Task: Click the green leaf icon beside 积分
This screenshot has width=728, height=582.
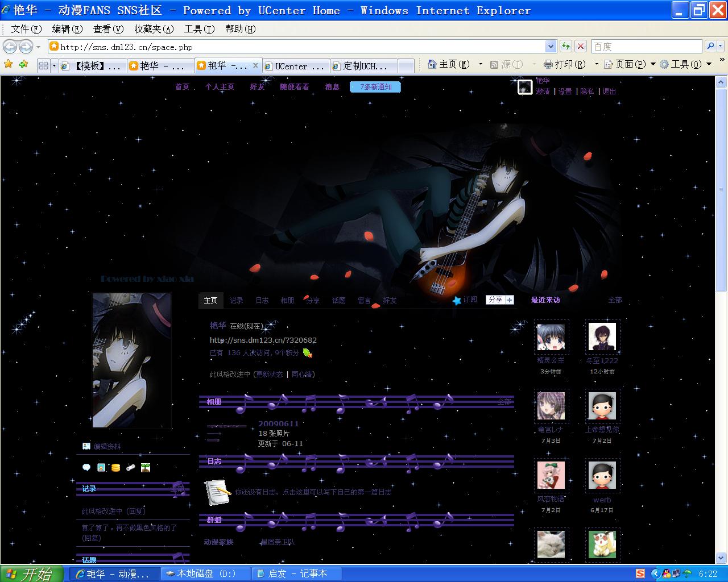Action: point(307,353)
